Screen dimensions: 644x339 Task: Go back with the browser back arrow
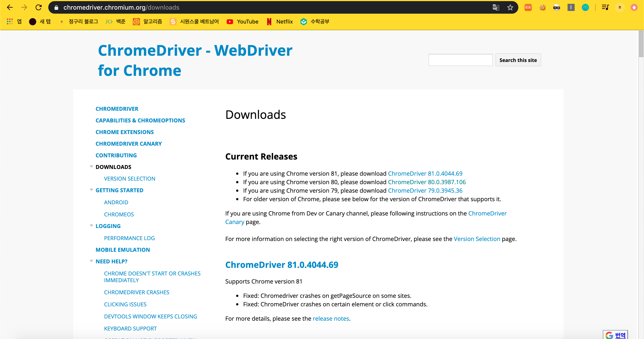10,8
